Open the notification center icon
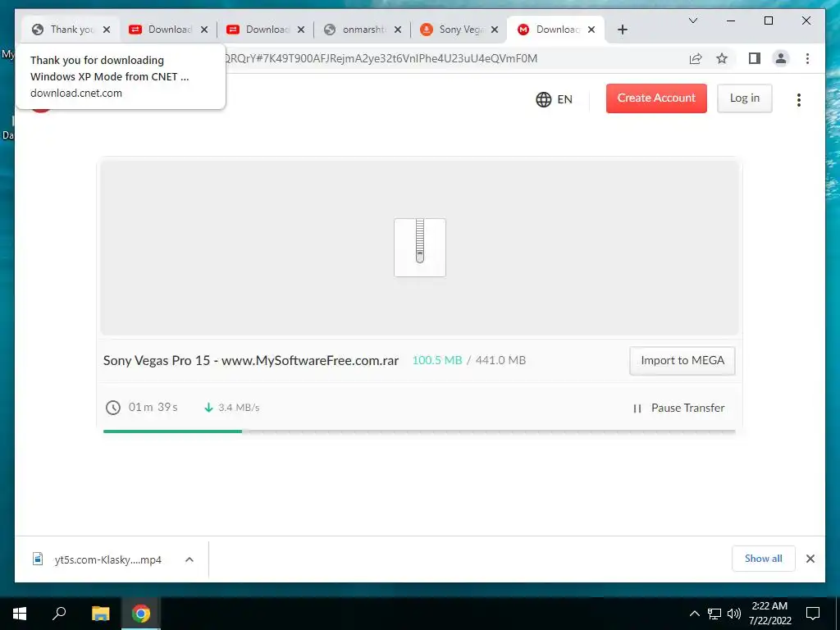 point(813,614)
